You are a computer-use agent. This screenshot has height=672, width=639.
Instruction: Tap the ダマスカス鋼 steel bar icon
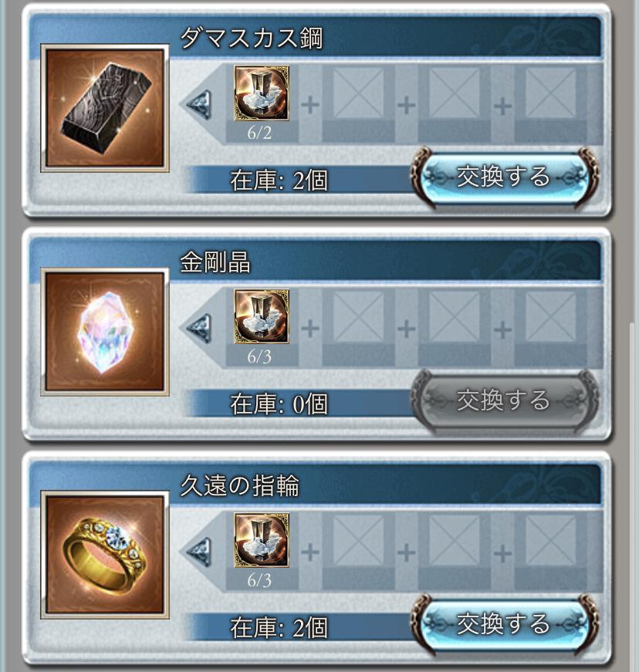pyautogui.click(x=105, y=108)
